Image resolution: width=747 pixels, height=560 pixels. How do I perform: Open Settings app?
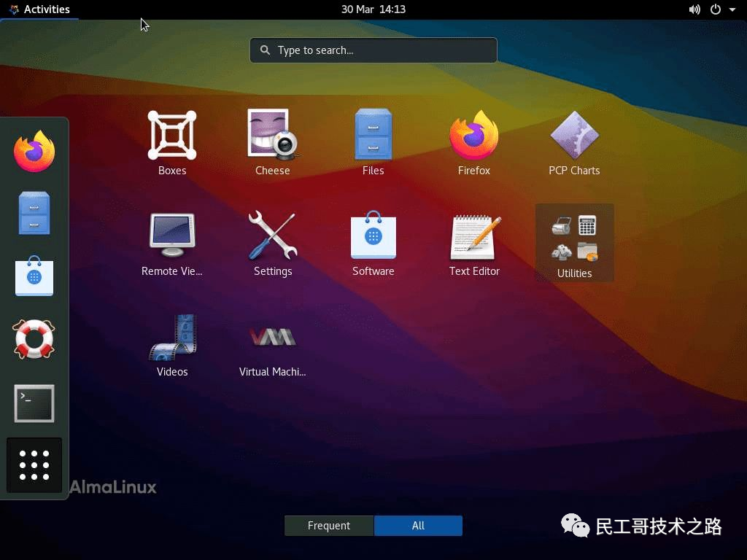click(x=273, y=244)
